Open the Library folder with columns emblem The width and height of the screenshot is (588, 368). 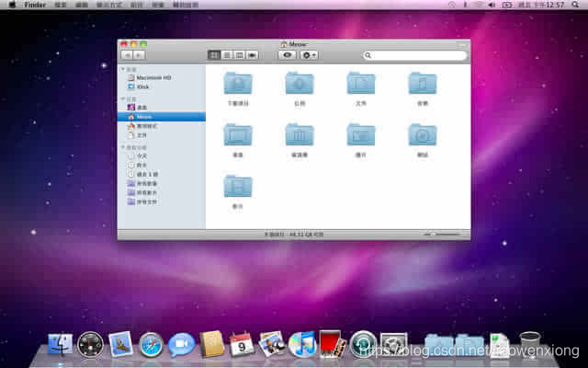coord(300,134)
